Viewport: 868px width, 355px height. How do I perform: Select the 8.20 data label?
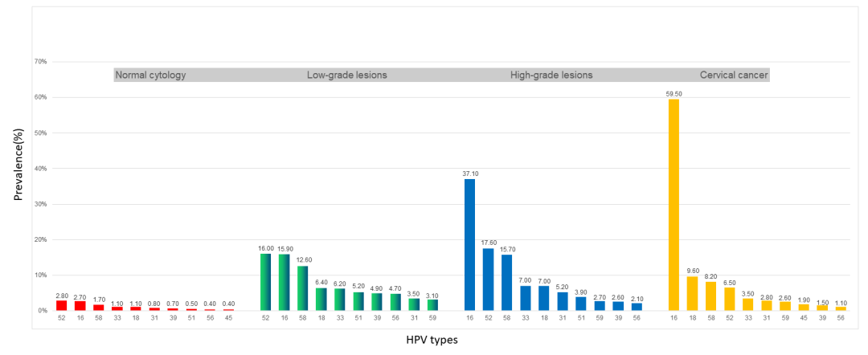(710, 276)
